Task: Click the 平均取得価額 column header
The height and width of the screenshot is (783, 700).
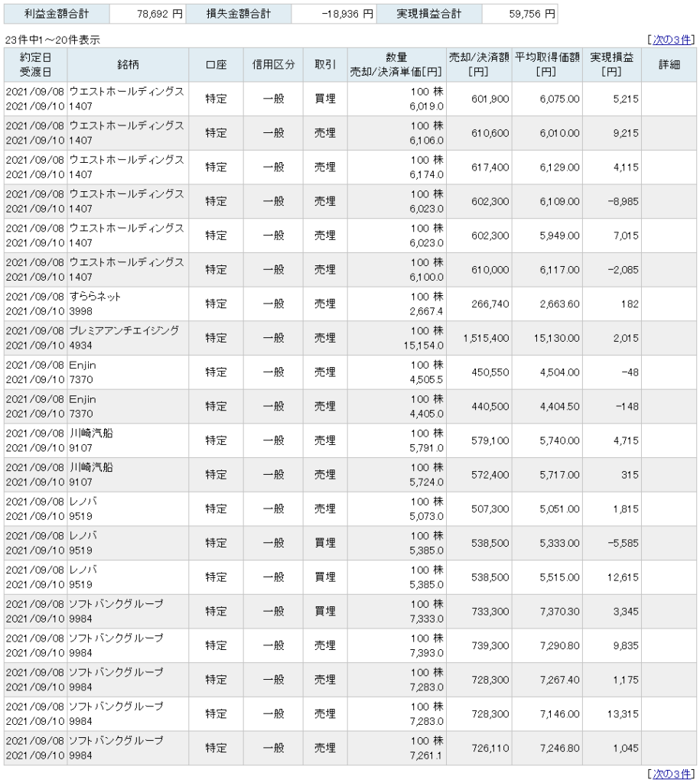Action: (547, 65)
